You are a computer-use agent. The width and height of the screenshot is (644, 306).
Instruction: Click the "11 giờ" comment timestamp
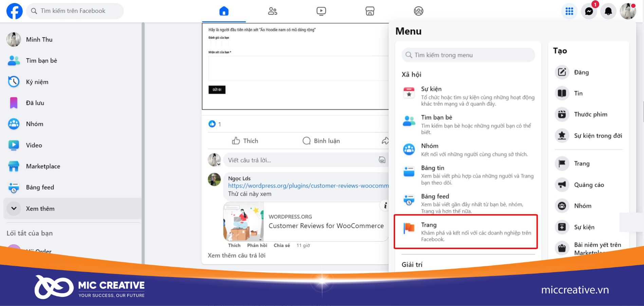(x=303, y=246)
